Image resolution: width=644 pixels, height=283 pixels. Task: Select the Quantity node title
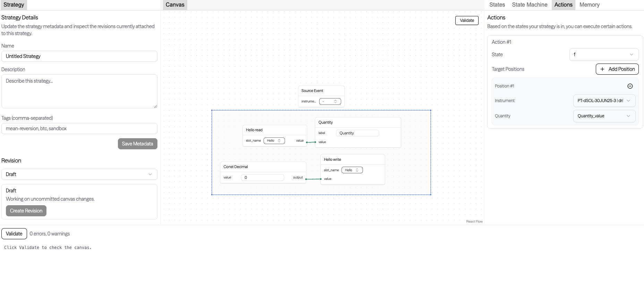(326, 122)
